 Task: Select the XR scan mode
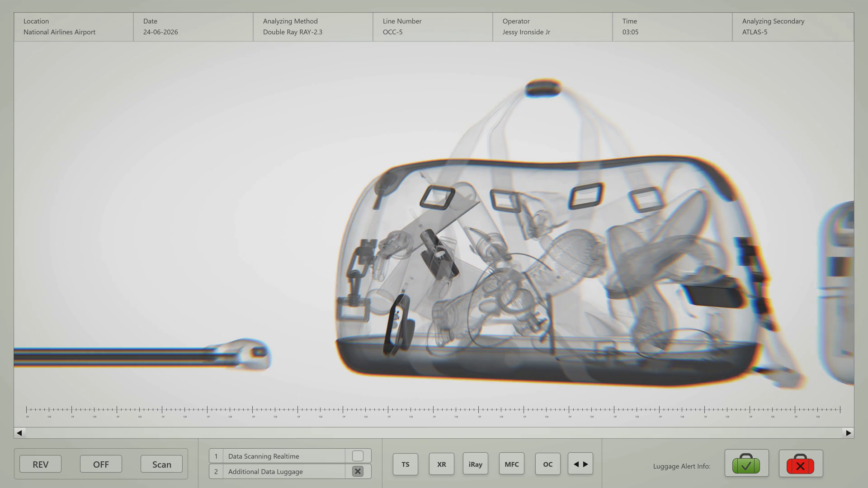point(441,464)
